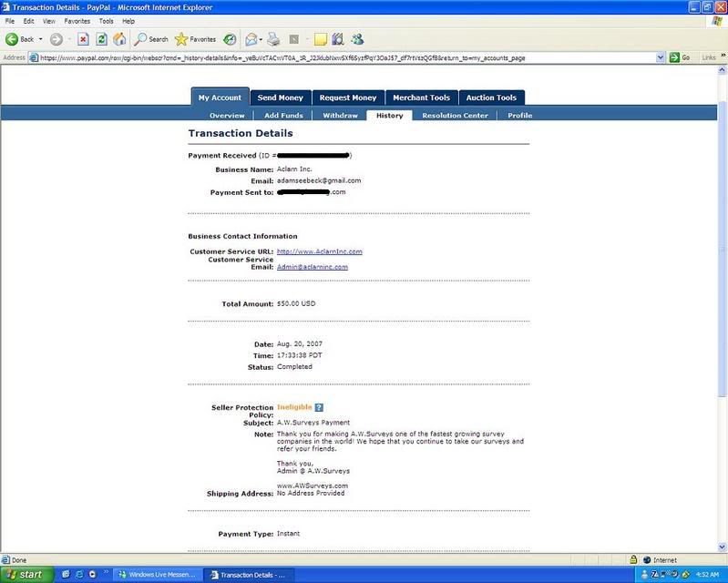Select the Auction Tools tab

(491, 97)
